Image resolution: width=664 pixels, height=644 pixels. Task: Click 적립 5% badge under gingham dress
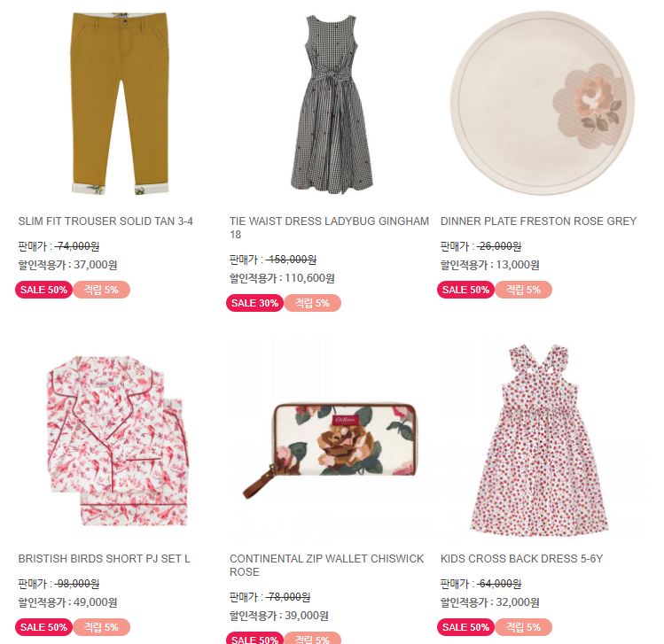pyautogui.click(x=313, y=303)
